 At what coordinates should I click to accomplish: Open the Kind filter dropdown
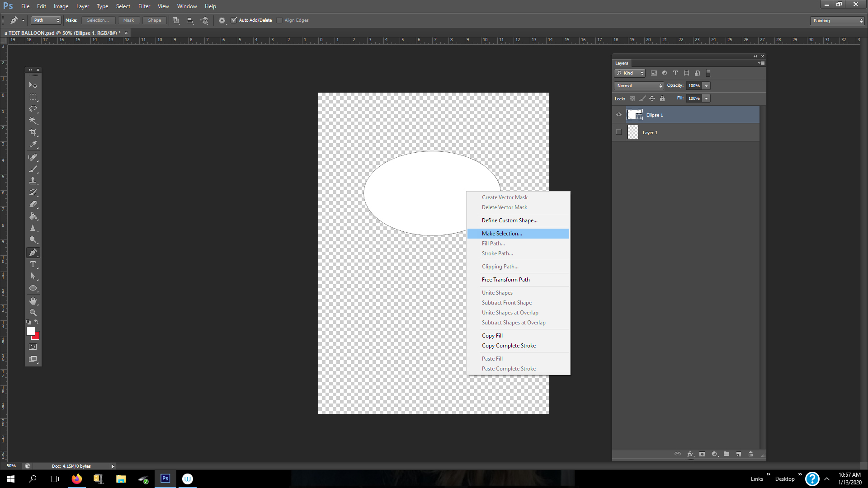coord(629,73)
